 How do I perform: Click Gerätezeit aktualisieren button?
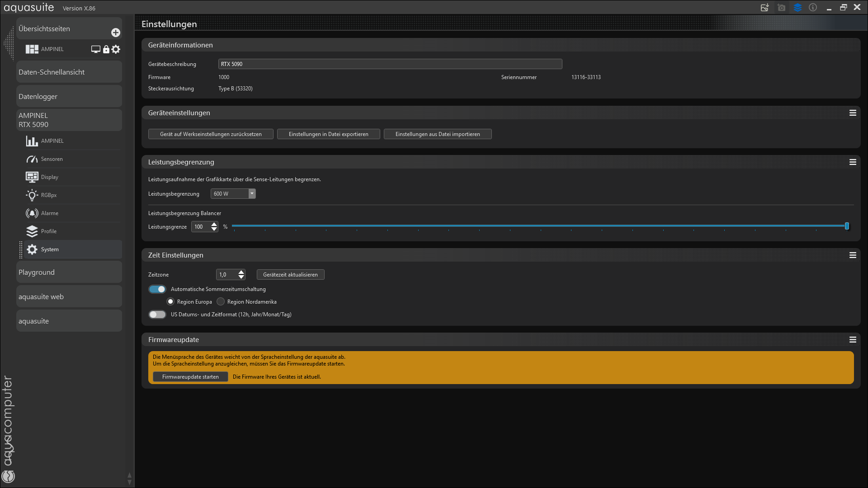point(290,275)
